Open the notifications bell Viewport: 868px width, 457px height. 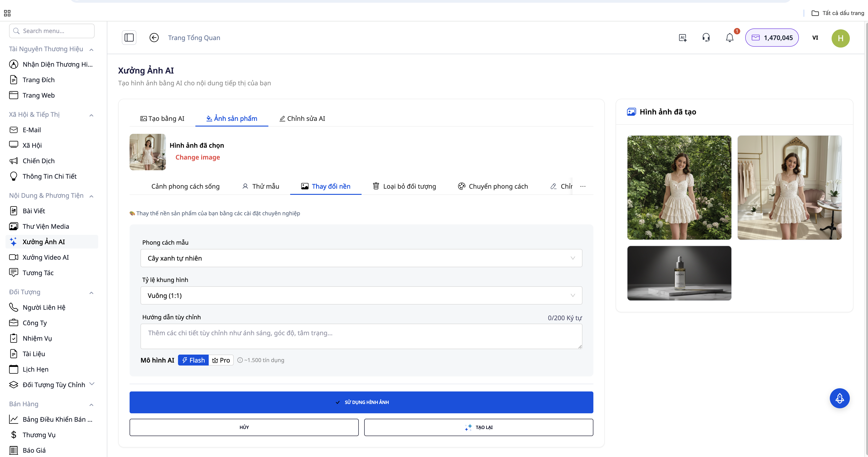click(x=730, y=37)
